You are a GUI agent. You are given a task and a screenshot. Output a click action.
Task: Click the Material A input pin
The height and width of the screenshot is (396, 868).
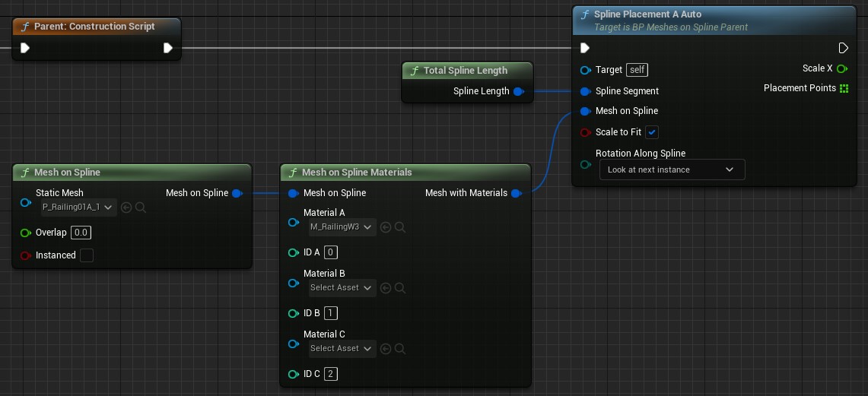point(294,223)
